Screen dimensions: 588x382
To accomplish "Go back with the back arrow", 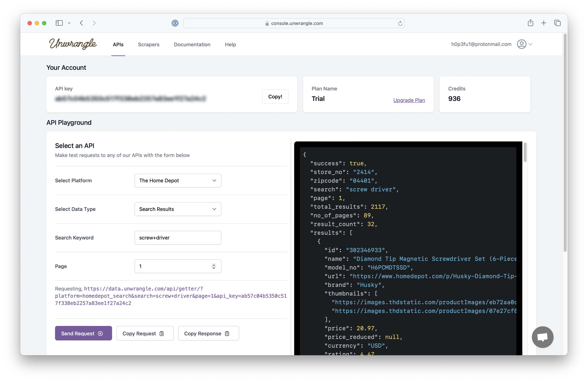I will 81,23.
